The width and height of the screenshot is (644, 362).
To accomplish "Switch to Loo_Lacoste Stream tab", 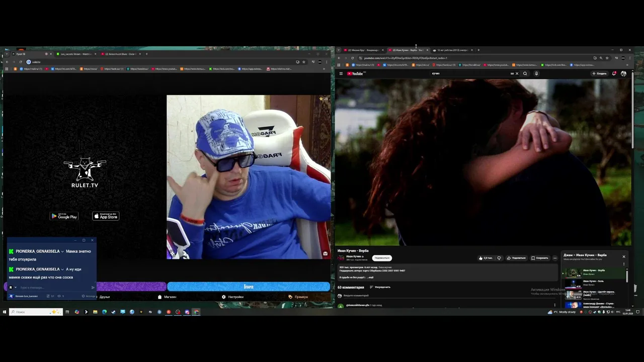I will click(x=76, y=54).
